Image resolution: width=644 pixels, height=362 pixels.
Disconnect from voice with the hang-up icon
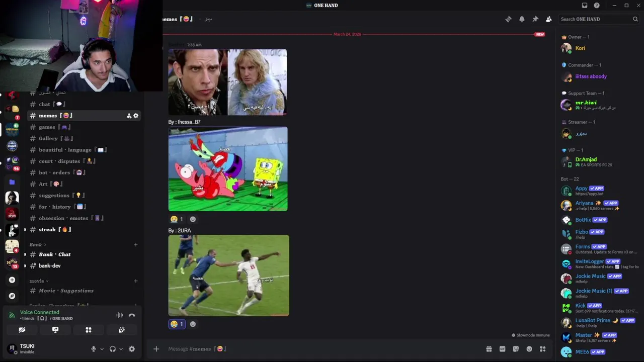(132, 315)
